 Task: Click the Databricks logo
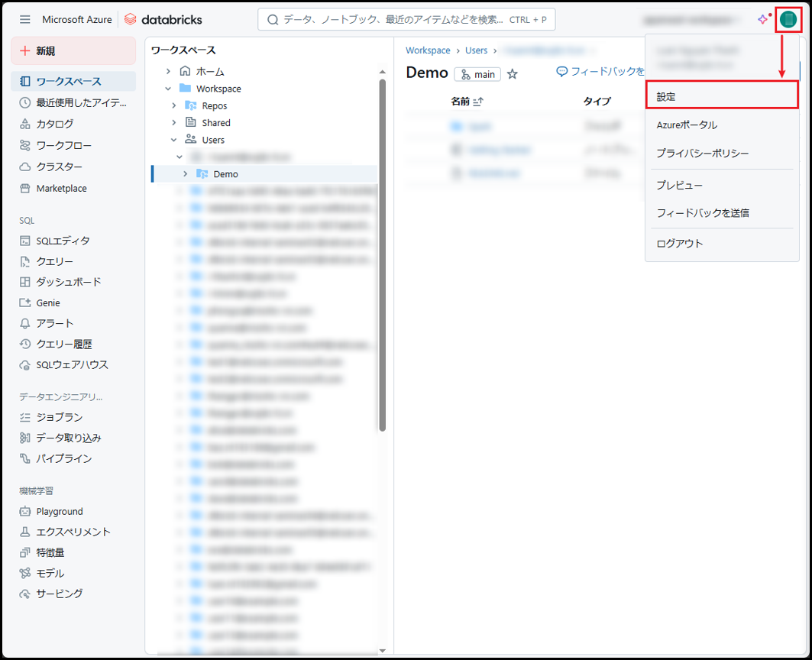click(163, 20)
